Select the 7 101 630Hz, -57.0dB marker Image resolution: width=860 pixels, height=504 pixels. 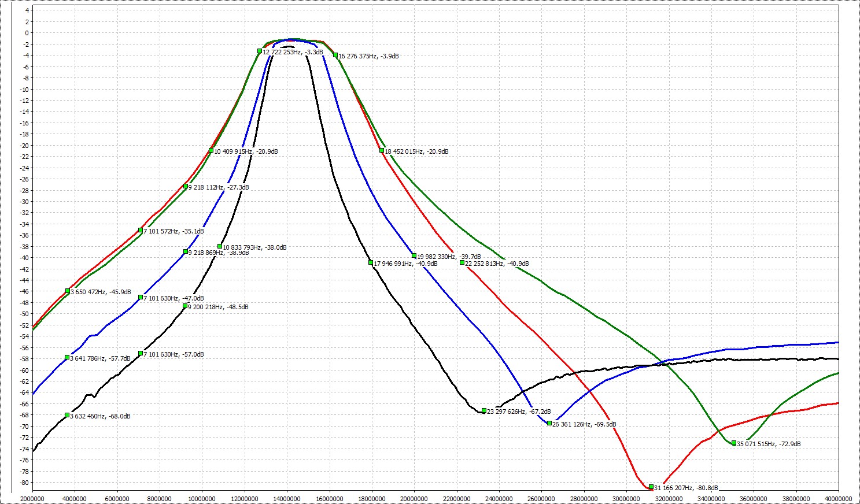click(141, 354)
